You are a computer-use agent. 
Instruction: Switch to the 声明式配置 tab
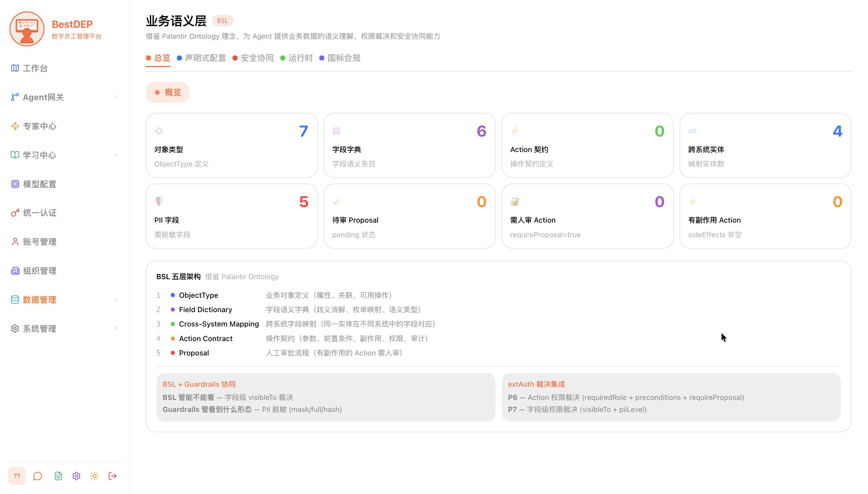click(x=201, y=58)
